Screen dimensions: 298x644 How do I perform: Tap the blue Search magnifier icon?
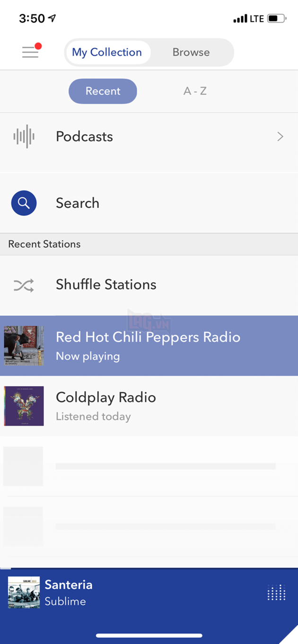(x=24, y=203)
